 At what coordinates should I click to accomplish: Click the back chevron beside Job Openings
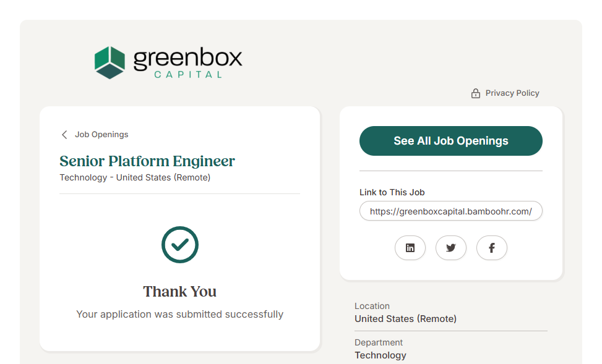click(64, 135)
